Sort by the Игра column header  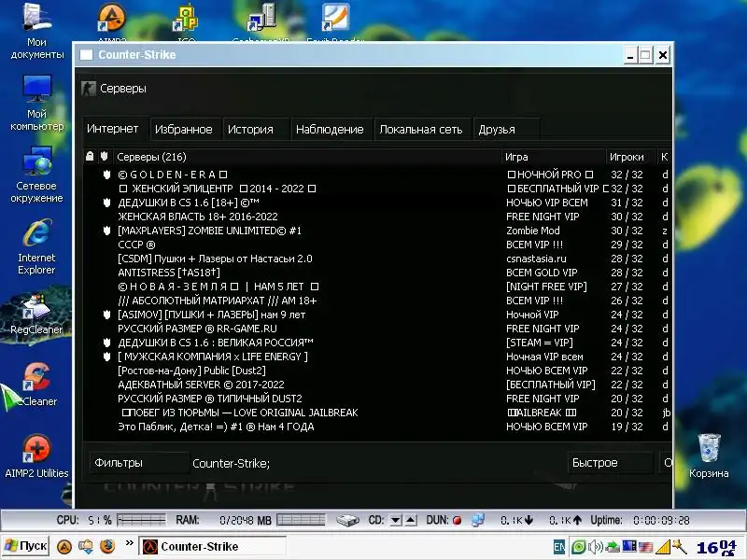pyautogui.click(x=553, y=157)
